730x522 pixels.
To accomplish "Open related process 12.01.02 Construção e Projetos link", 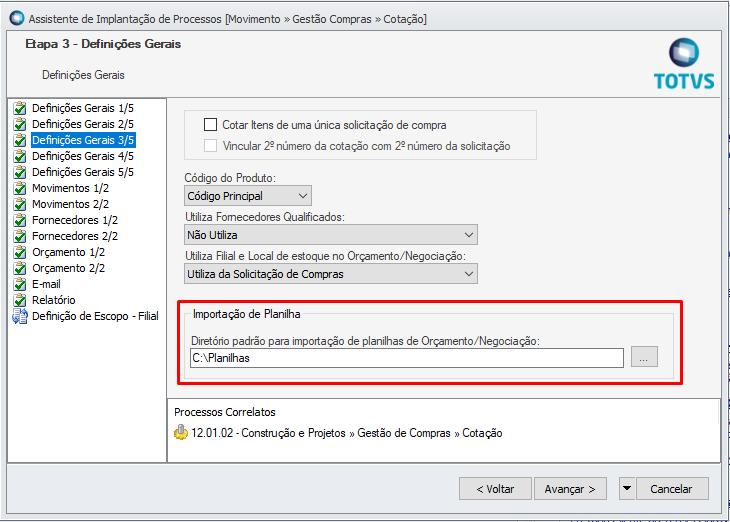I will (x=346, y=433).
